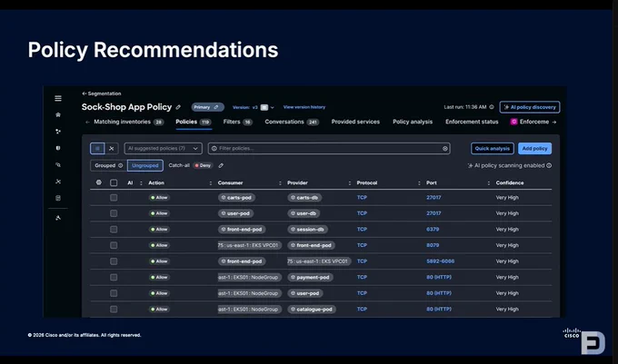Open the Consumer column options menu

(280, 183)
